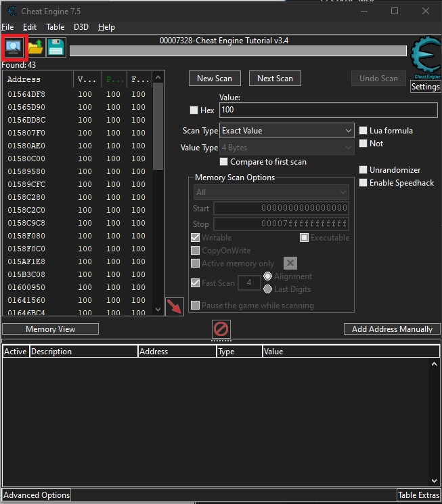Click the Cheat Engine logo
442x504 pixels.
[426, 57]
